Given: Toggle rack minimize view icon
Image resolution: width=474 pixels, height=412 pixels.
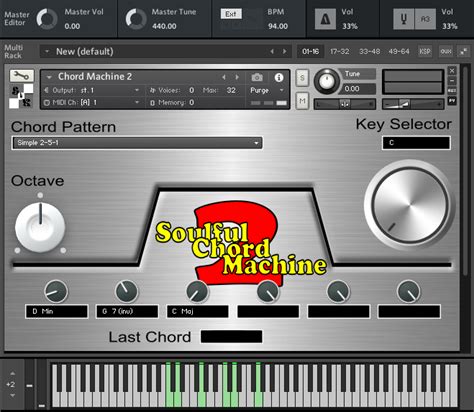Looking at the screenshot, I should pos(464,51).
